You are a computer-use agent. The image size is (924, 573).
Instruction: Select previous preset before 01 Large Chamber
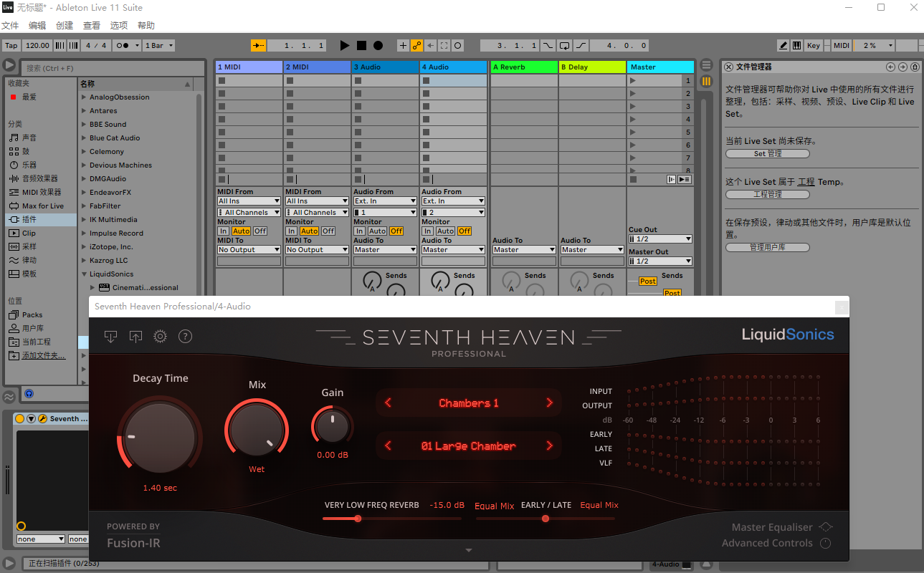389,446
